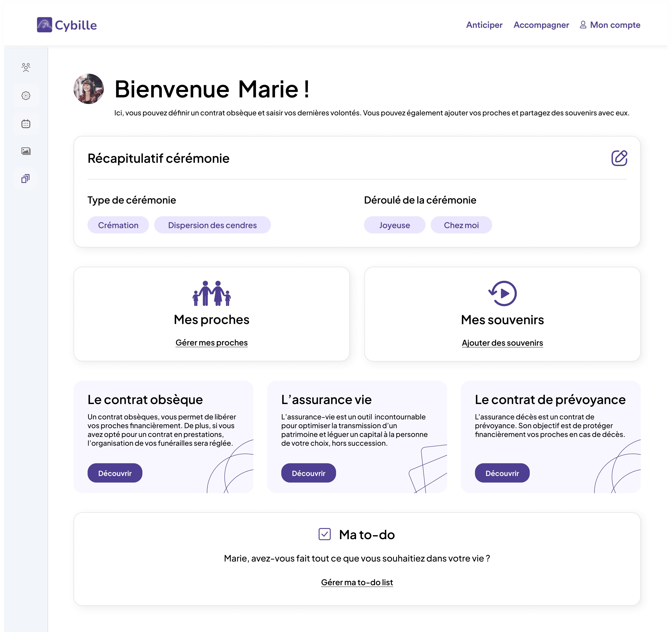Open the relatives icon in the sidebar
Screen dimensions: 672x632
pos(26,67)
